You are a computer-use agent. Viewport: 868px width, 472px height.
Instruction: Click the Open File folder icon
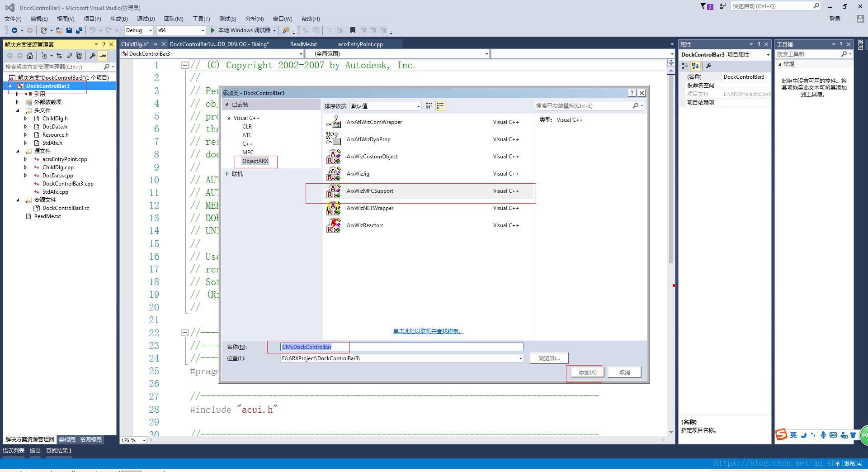(59, 30)
